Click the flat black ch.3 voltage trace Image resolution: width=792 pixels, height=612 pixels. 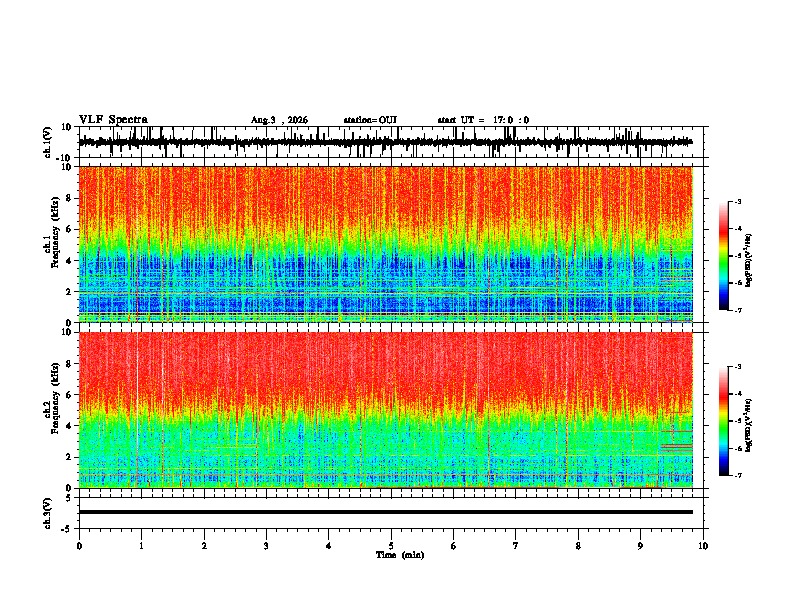(386, 512)
